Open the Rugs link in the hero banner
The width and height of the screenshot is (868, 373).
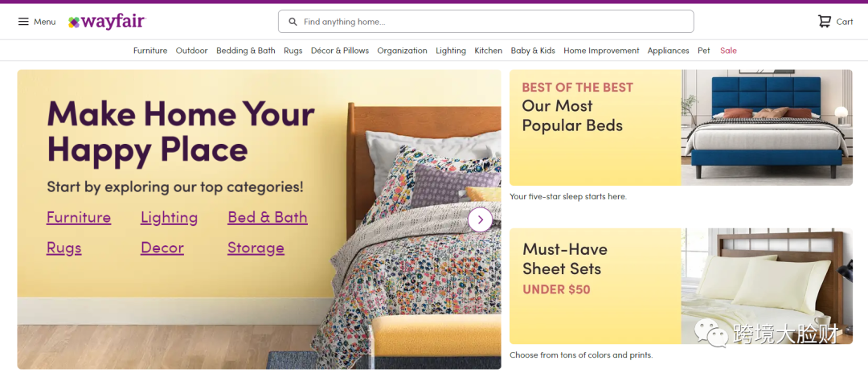[x=63, y=248]
